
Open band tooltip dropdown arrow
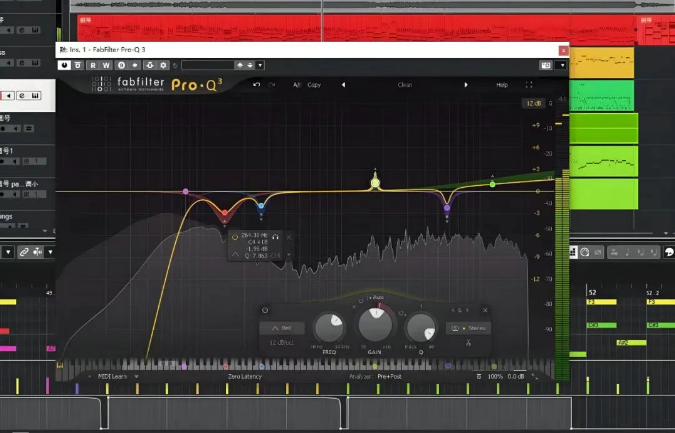289,255
